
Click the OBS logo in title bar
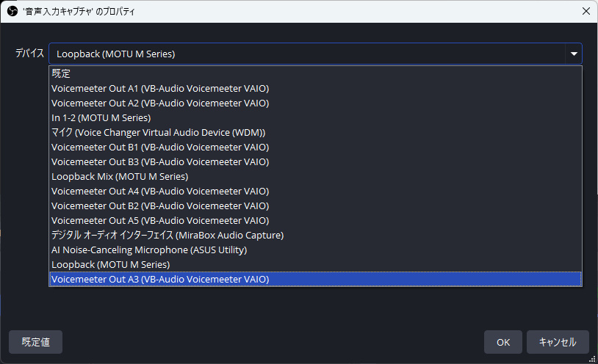click(x=12, y=12)
